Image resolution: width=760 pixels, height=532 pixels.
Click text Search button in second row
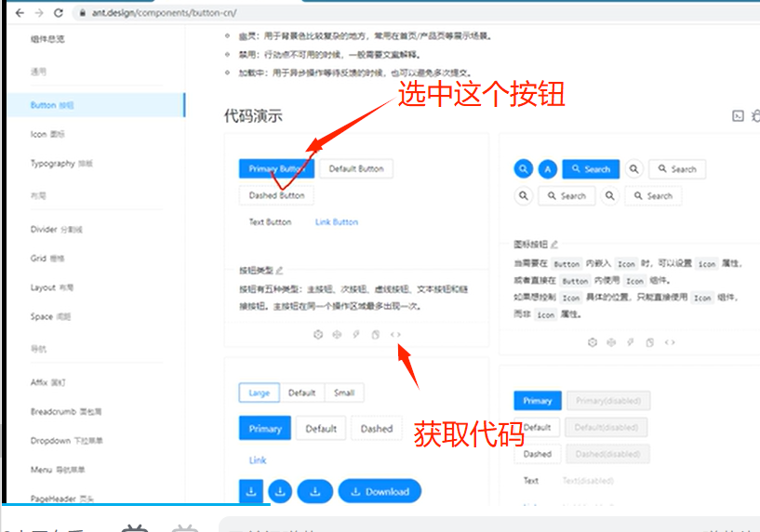(x=567, y=195)
